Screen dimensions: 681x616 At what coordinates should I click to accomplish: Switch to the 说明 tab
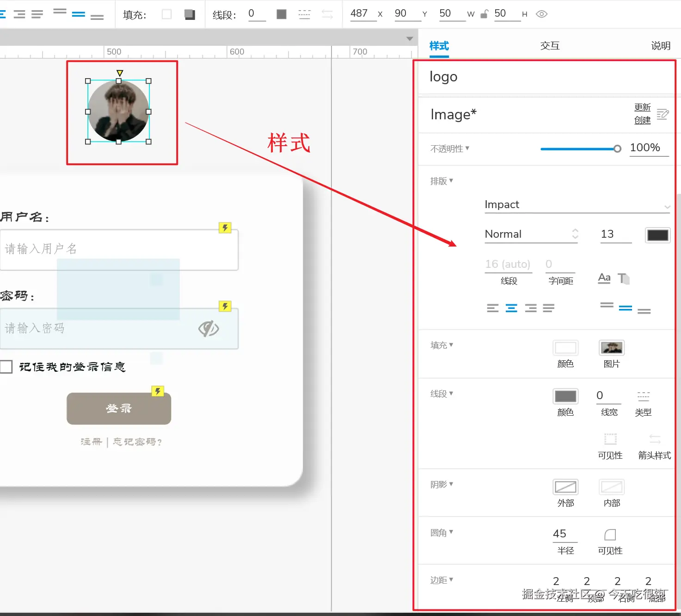click(661, 46)
